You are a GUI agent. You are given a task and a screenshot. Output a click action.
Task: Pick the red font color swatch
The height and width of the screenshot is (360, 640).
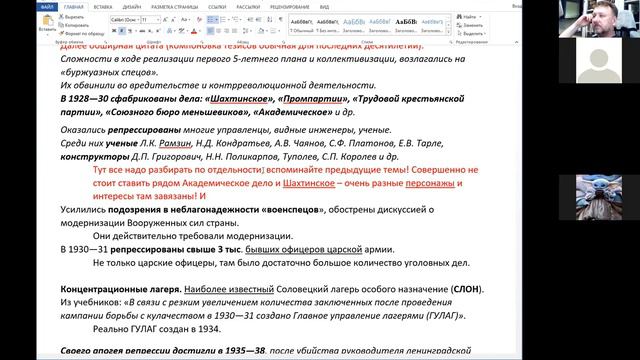(x=194, y=31)
